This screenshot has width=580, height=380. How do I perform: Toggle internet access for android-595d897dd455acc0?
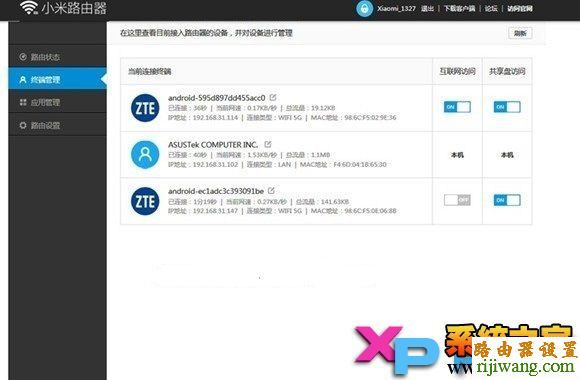pyautogui.click(x=457, y=107)
